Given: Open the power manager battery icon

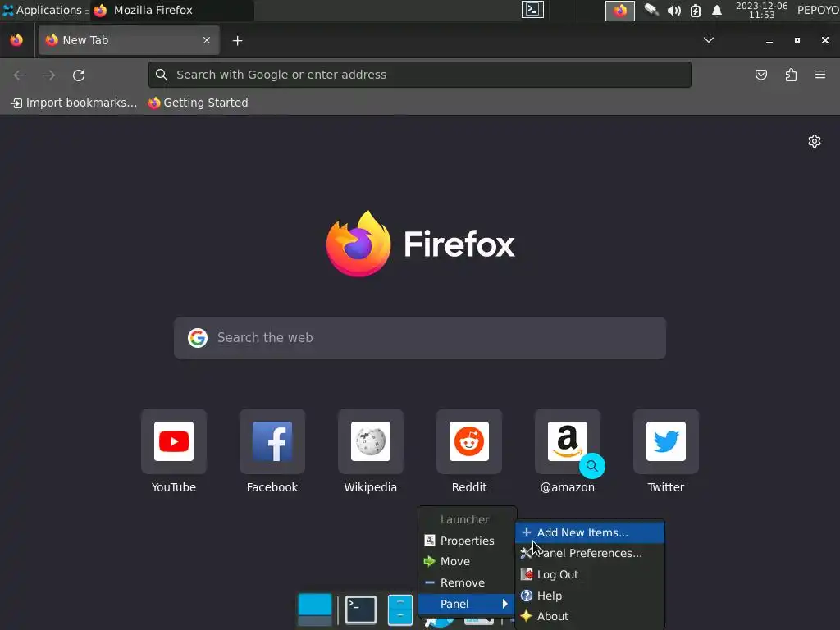Looking at the screenshot, I should pyautogui.click(x=696, y=11).
